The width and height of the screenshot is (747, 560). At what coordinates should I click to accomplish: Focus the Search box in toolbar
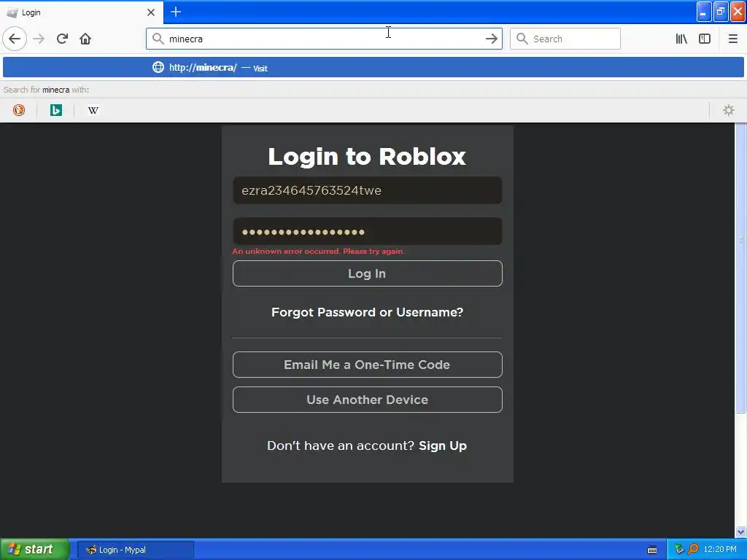click(x=565, y=39)
